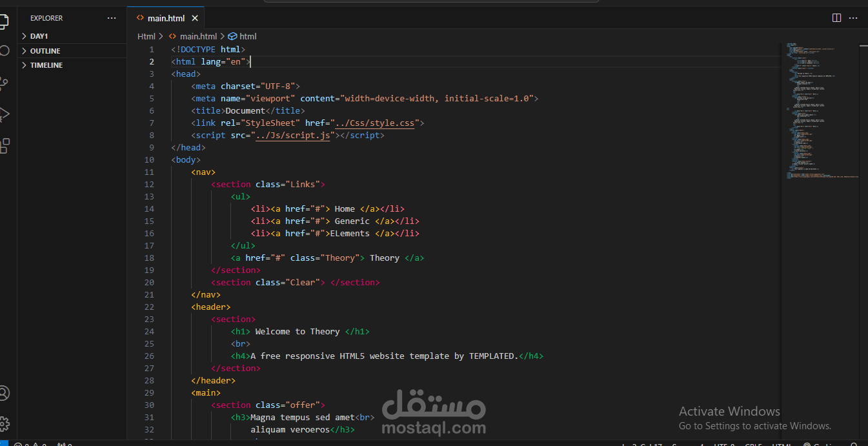The height and width of the screenshot is (446, 868).
Task: Click the aliquam veroeros h3 line
Action: (303, 429)
